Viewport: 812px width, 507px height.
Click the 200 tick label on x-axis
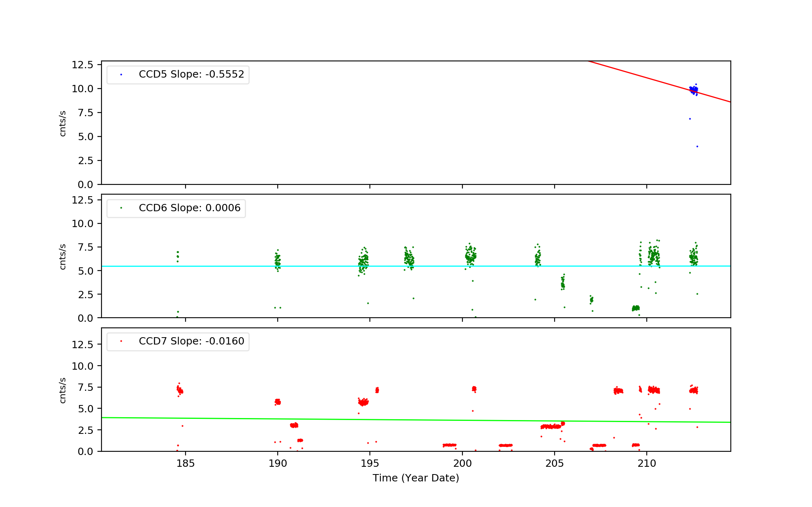(462, 464)
